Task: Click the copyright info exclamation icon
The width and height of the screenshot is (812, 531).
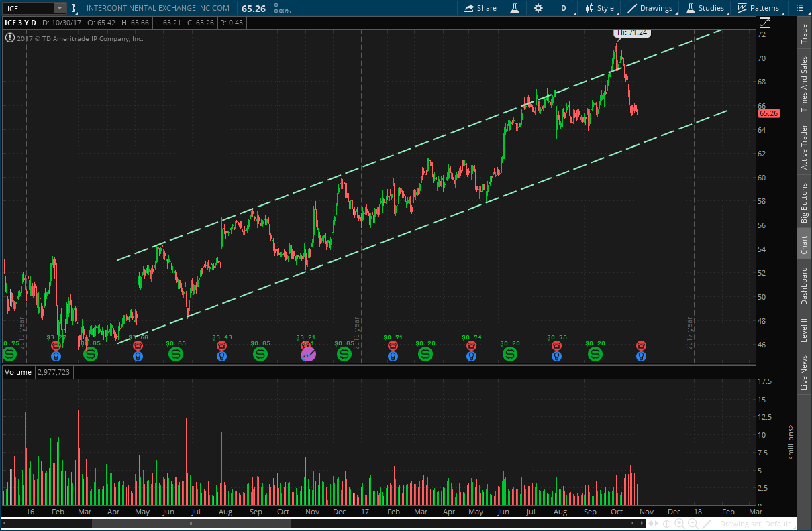Action: (9, 38)
